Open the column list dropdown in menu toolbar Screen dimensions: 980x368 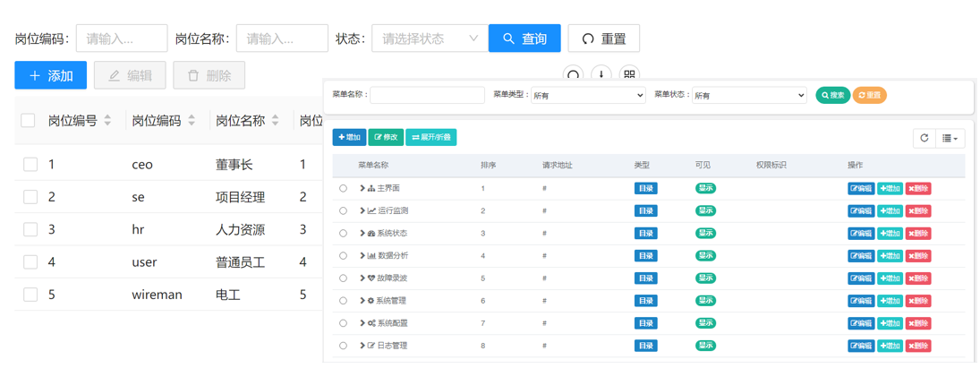tap(950, 138)
